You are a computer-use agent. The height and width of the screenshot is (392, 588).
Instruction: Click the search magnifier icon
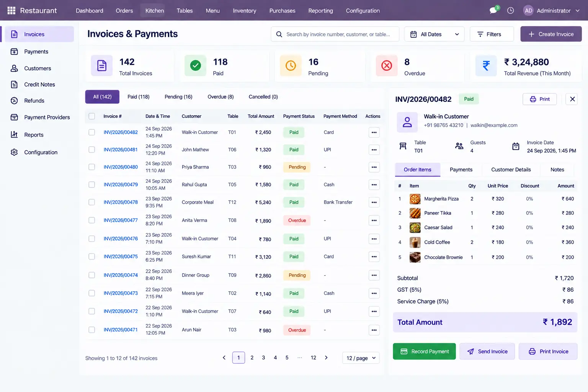pos(279,34)
